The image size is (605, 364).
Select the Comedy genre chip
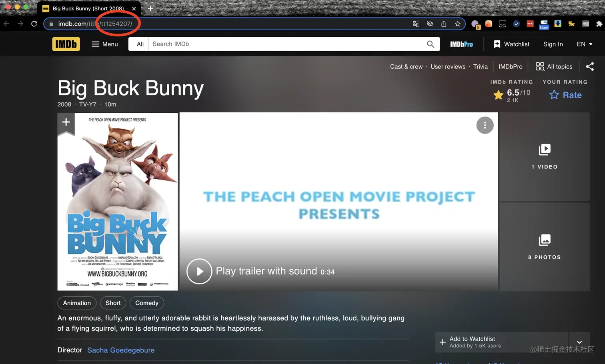pyautogui.click(x=147, y=303)
